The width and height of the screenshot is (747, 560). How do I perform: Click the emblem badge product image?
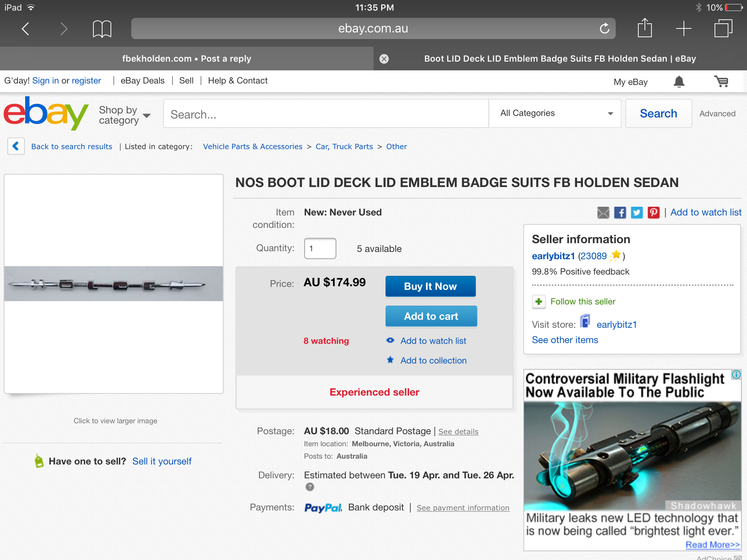pos(113,284)
